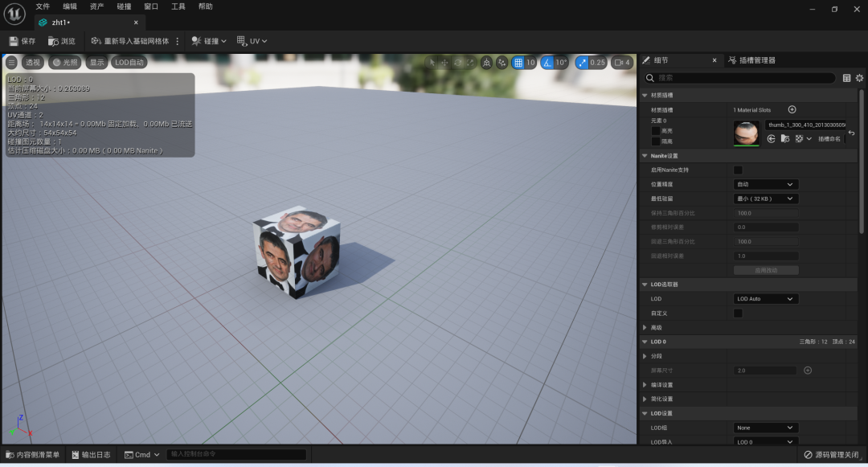
Task: Toggle grid snapping icon in viewport
Action: coord(518,63)
